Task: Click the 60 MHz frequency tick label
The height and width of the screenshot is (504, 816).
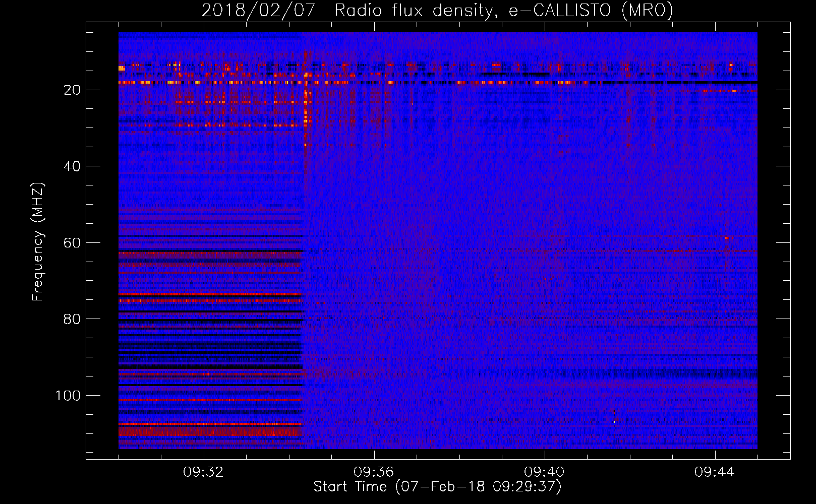Action: pos(72,243)
